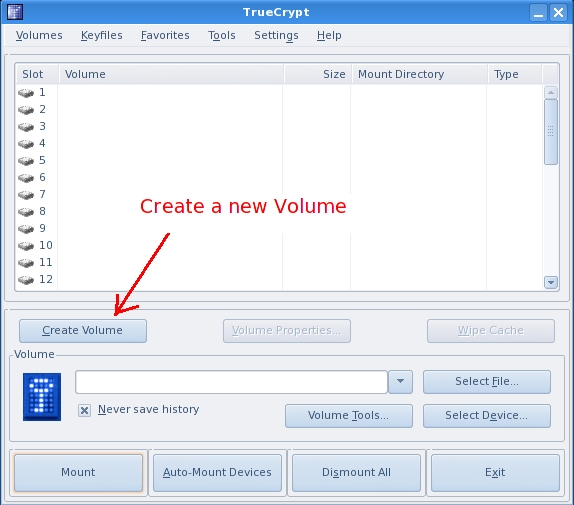Open the Help menu
574x505 pixels.
(329, 35)
